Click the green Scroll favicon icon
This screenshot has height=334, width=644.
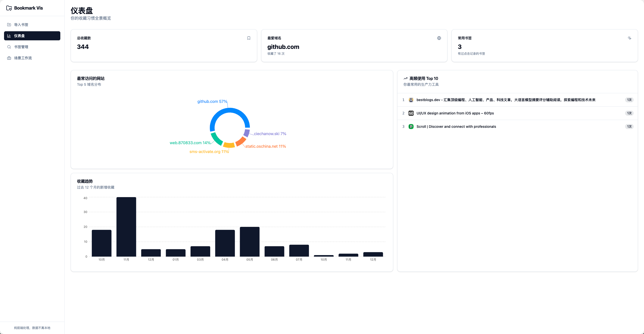tap(411, 127)
